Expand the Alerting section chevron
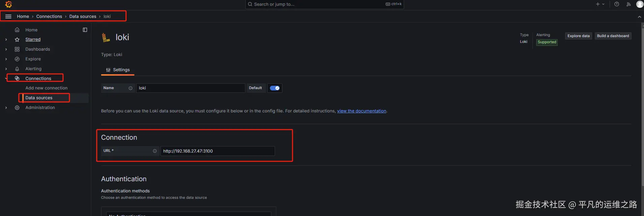The width and height of the screenshot is (644, 216). [x=6, y=69]
